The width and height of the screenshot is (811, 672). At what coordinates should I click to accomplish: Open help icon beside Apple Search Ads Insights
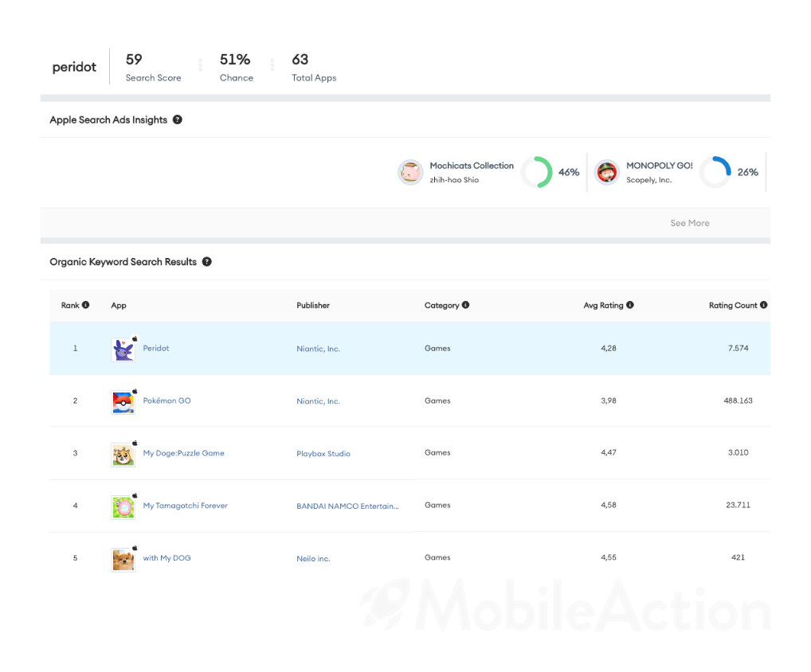pos(178,119)
